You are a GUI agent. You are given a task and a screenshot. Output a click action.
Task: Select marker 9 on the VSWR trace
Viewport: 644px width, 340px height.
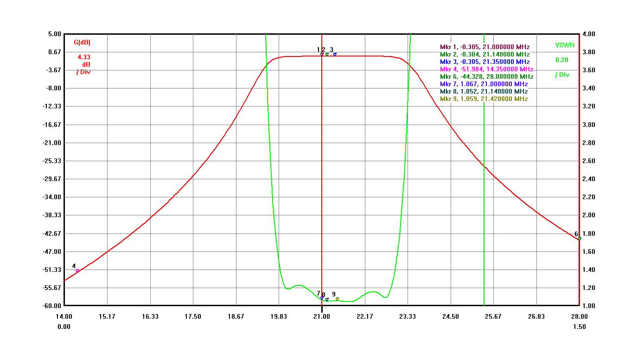click(337, 299)
